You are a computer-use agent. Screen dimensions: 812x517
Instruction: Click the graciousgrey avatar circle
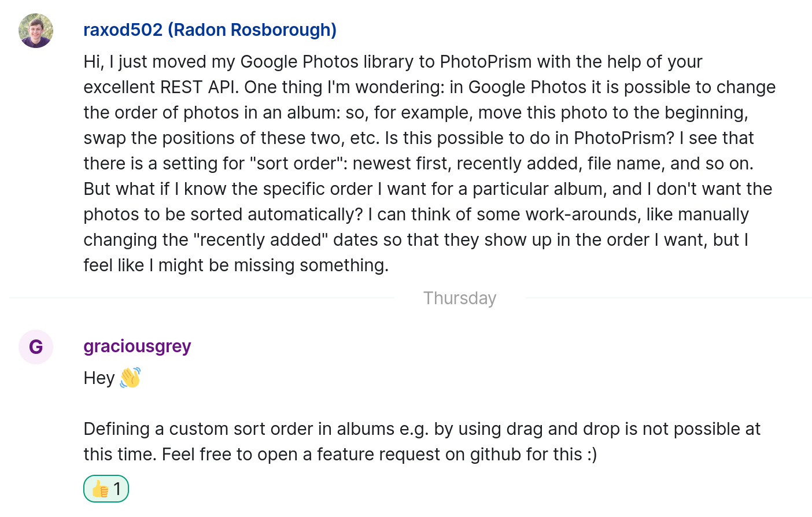point(35,347)
